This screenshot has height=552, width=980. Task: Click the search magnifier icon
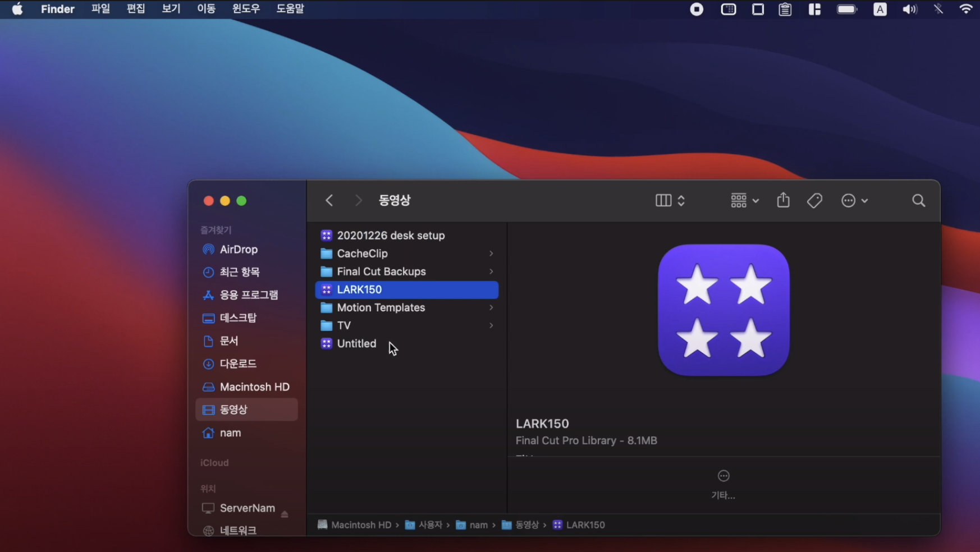pyautogui.click(x=919, y=200)
